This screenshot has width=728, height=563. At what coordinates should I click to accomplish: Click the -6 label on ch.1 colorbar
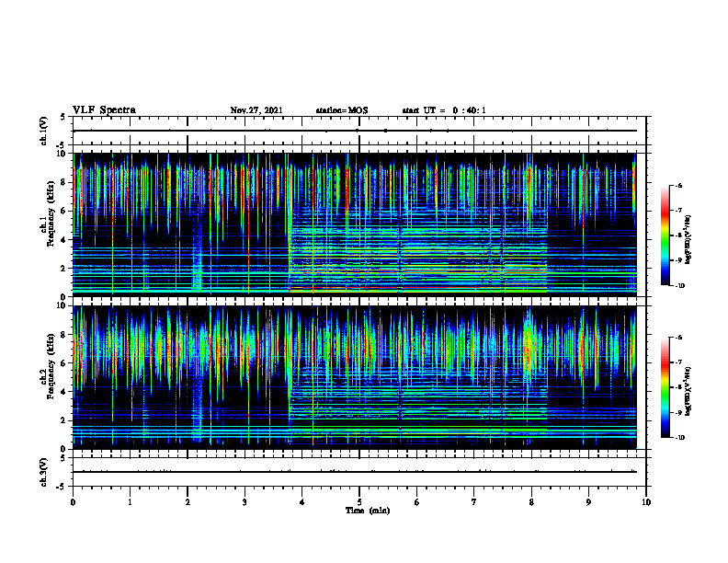pyautogui.click(x=678, y=186)
